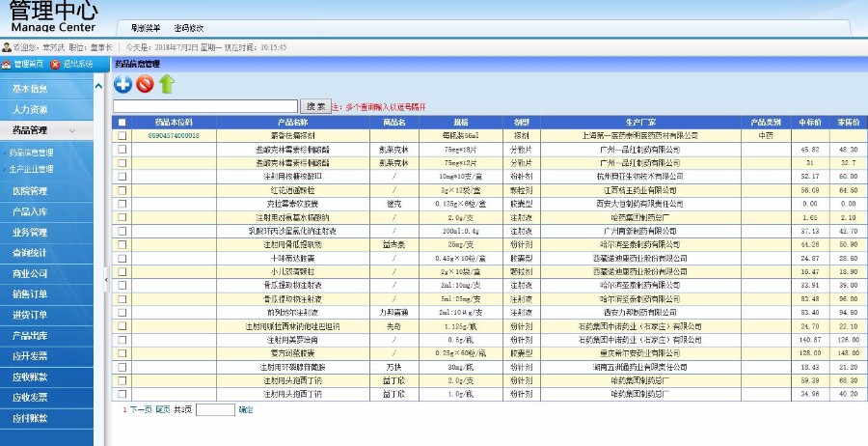Click the 生产厂家 column header

click(x=641, y=123)
